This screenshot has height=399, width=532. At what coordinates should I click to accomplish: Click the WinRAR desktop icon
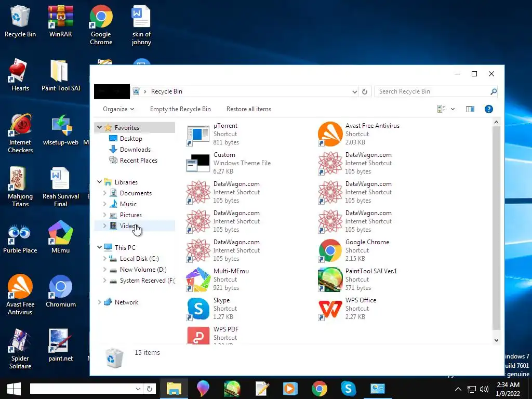click(x=60, y=21)
